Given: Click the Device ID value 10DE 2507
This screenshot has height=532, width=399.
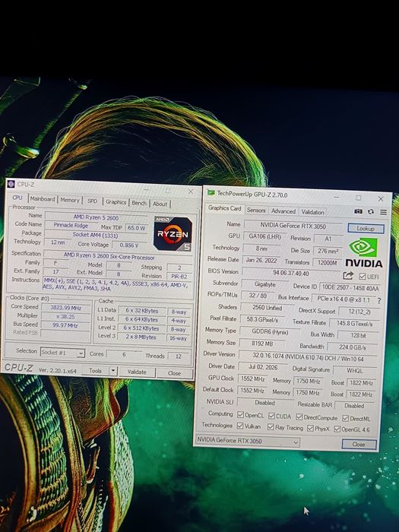Looking at the screenshot, I should 350,287.
